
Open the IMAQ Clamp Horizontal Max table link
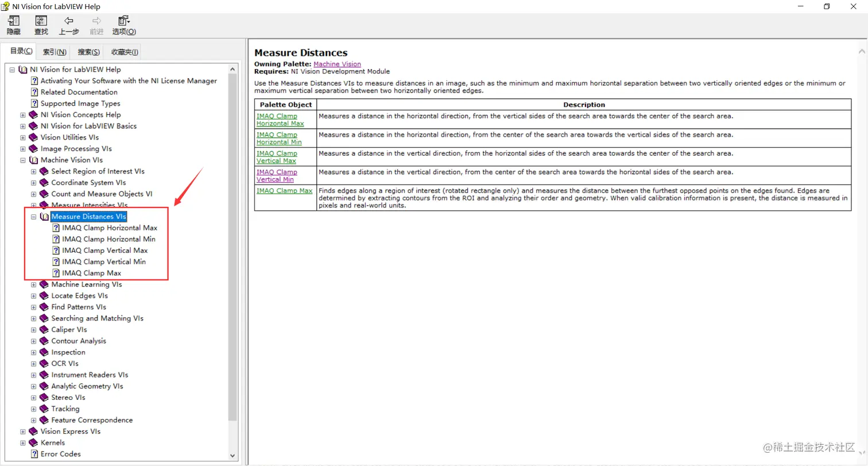tap(280, 120)
